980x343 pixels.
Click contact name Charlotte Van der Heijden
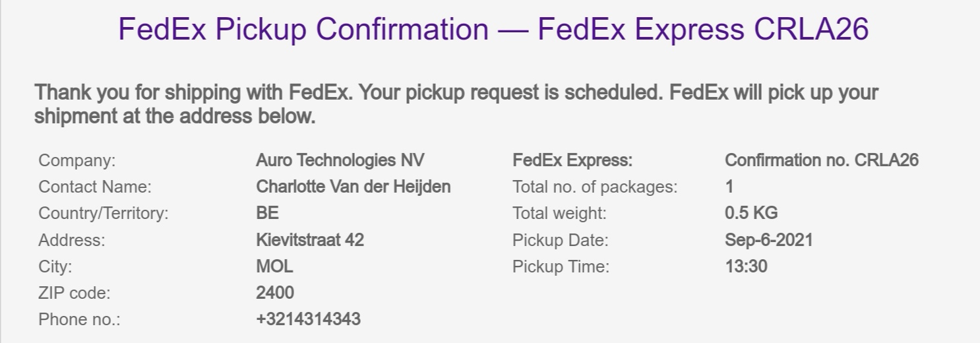tap(353, 187)
